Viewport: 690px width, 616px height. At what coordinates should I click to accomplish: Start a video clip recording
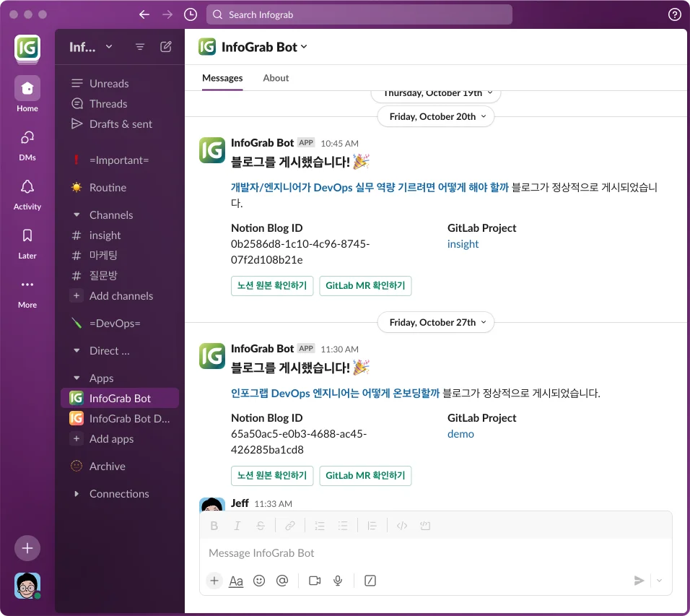pos(314,580)
